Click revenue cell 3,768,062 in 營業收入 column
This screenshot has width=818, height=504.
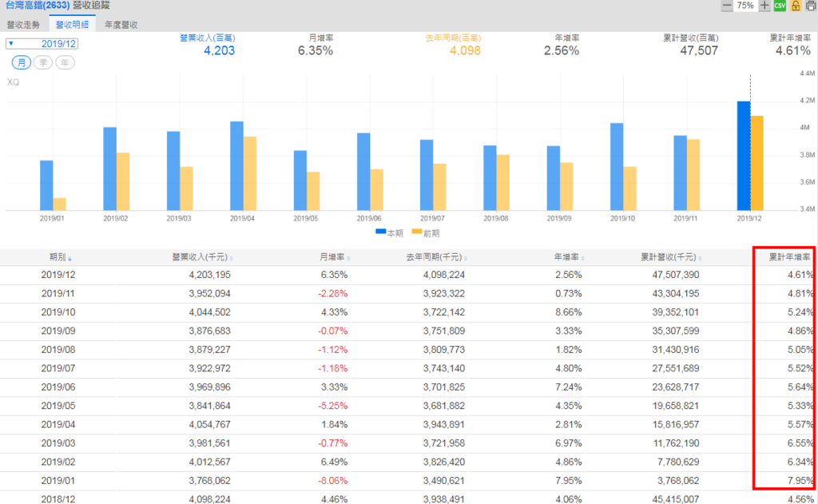(210, 481)
